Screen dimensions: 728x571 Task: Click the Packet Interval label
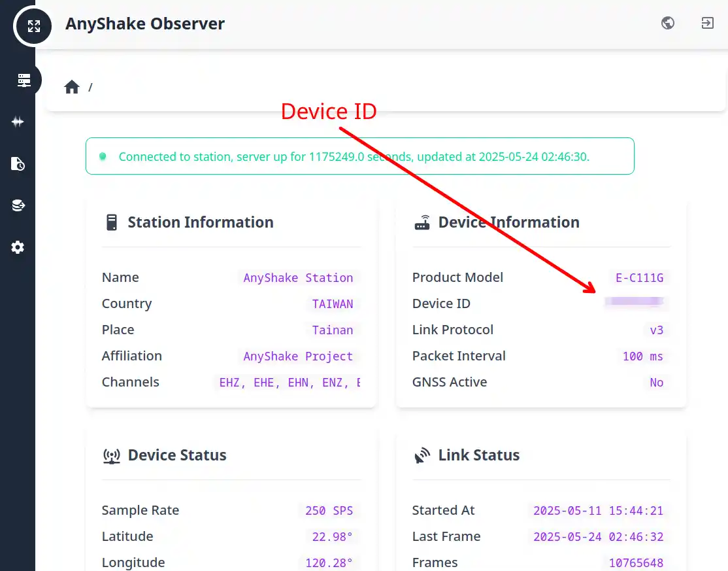[x=459, y=356]
